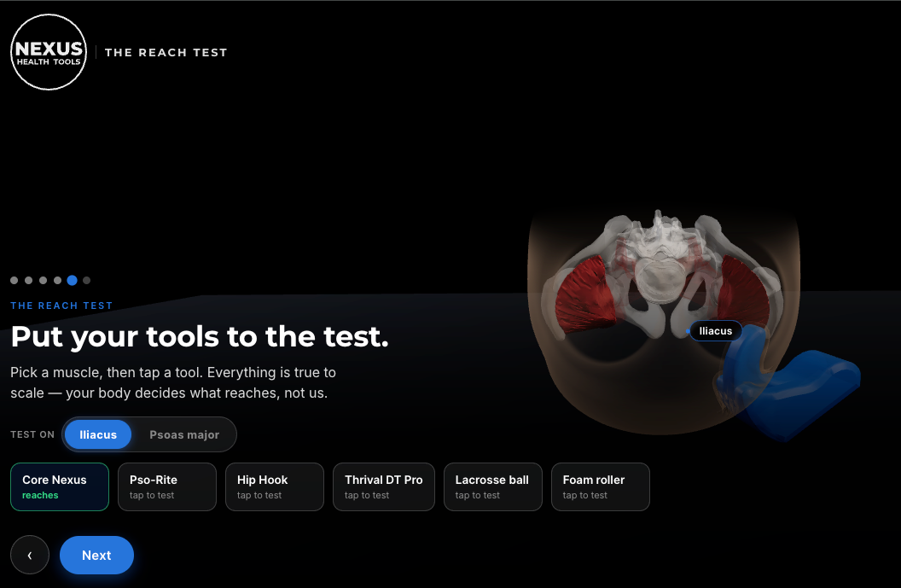901x588 pixels.
Task: Click the 'THE REACH TEST' header title
Action: click(x=166, y=52)
